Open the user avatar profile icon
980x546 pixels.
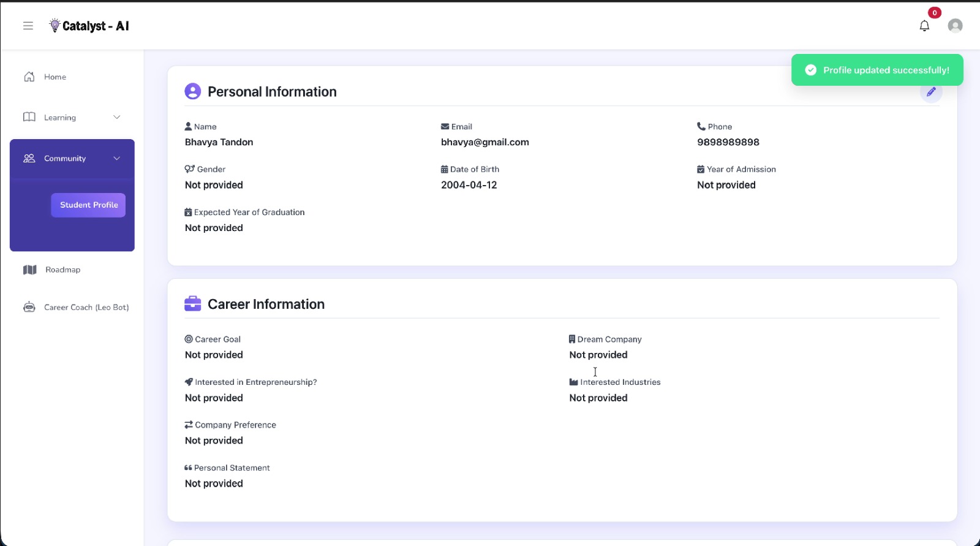click(x=954, y=26)
